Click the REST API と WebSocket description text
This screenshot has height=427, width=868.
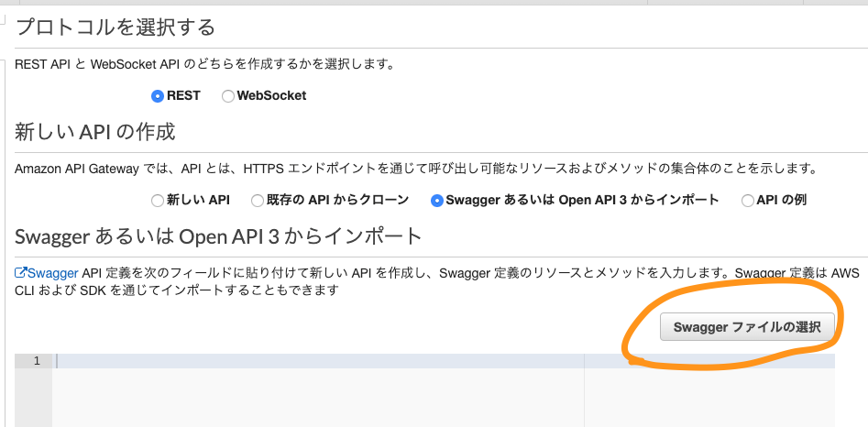click(x=204, y=64)
